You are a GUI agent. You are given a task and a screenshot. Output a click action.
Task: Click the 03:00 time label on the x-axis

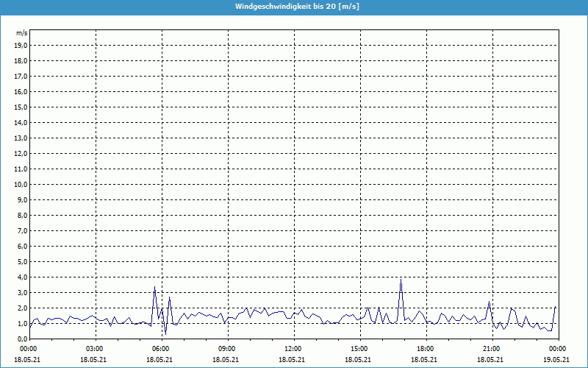[95, 348]
